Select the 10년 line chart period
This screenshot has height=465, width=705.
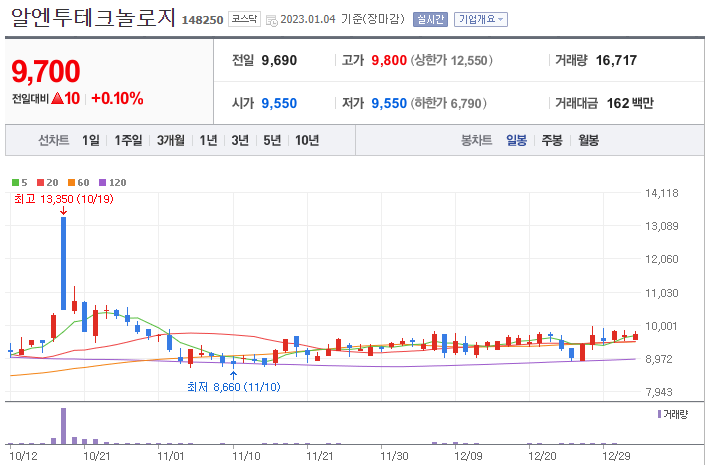[x=307, y=140]
